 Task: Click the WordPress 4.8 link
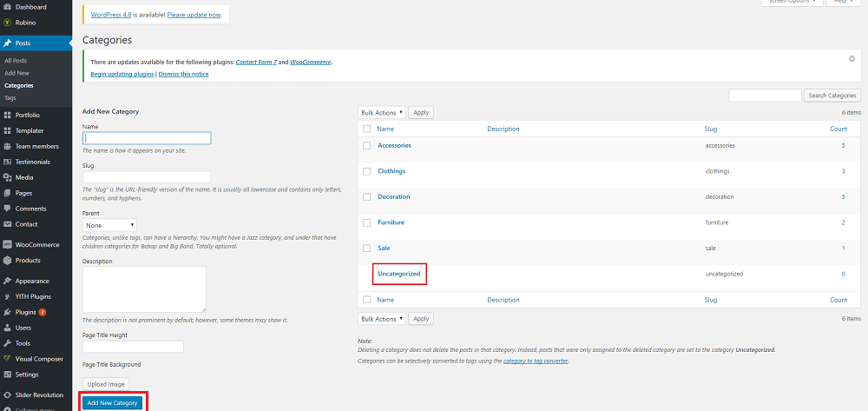point(111,15)
